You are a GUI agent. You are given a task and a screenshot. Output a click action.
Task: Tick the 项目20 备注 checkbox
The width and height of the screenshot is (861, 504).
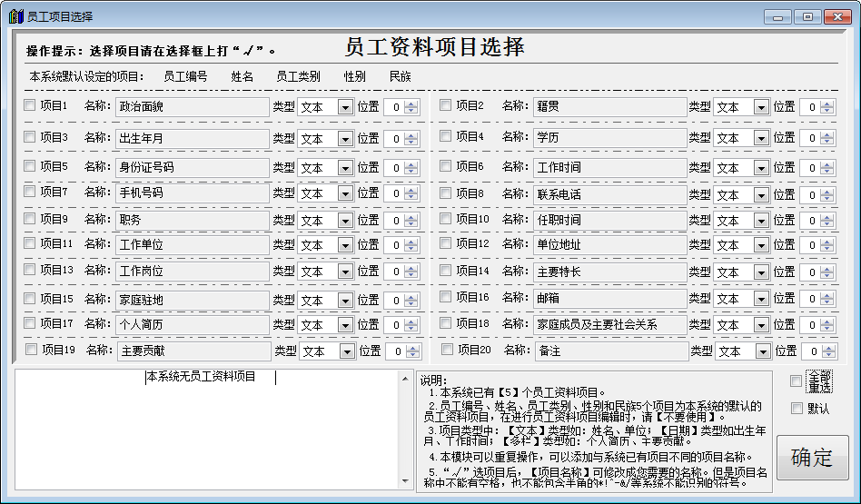[448, 350]
